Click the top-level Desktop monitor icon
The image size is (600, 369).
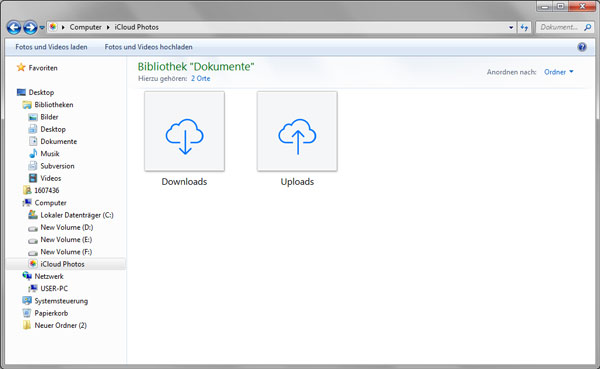tap(21, 92)
